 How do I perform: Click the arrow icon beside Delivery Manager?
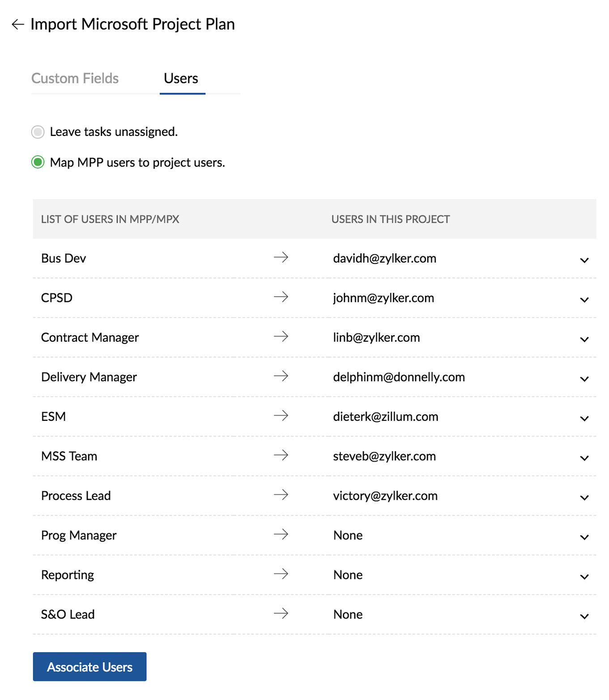click(281, 376)
